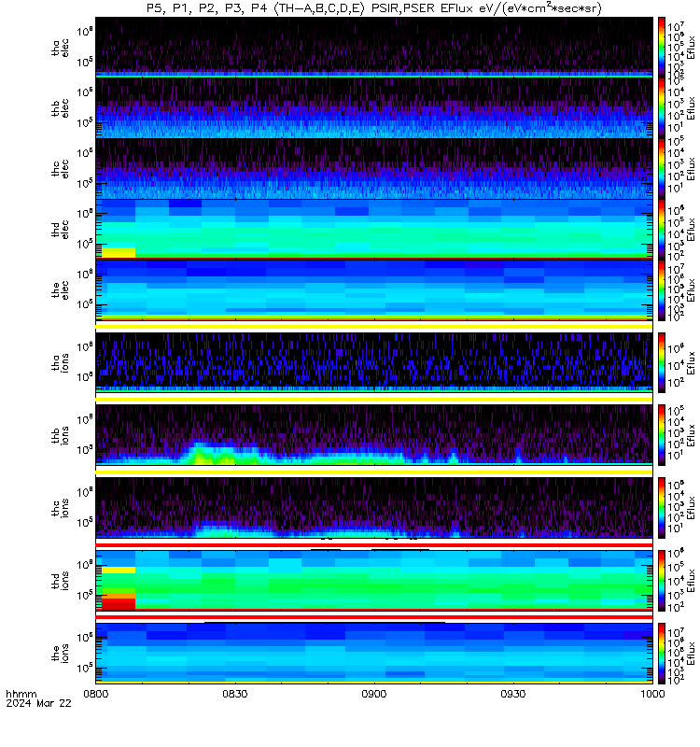
Task: Click the Eflux label next to the ions color bar
Action: coord(692,654)
